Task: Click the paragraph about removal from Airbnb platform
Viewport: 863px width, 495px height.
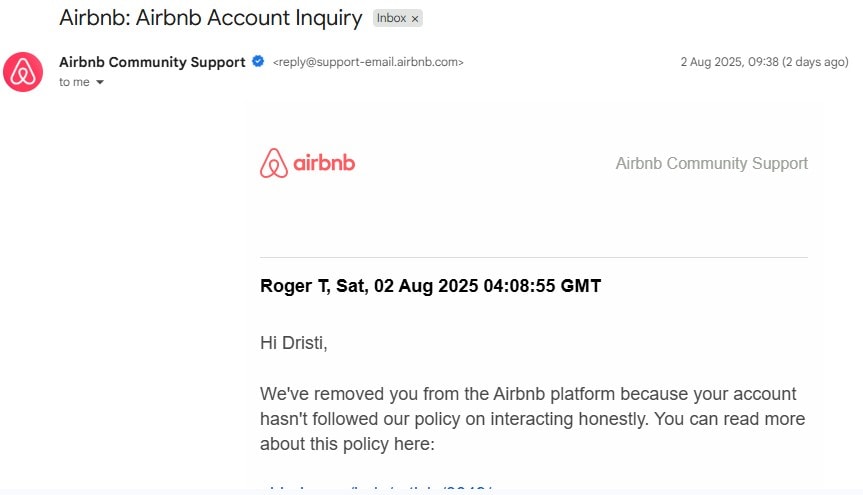Action: (533, 418)
